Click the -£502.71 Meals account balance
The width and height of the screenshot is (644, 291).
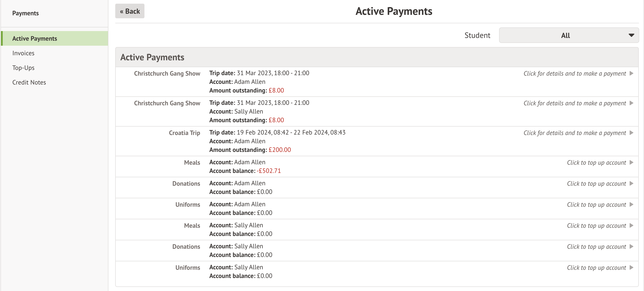[269, 171]
